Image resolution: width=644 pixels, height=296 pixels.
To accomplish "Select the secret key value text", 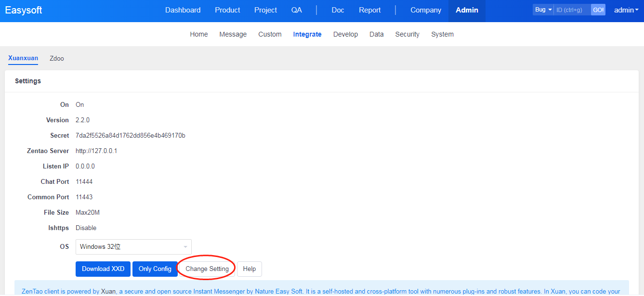I will click(131, 135).
